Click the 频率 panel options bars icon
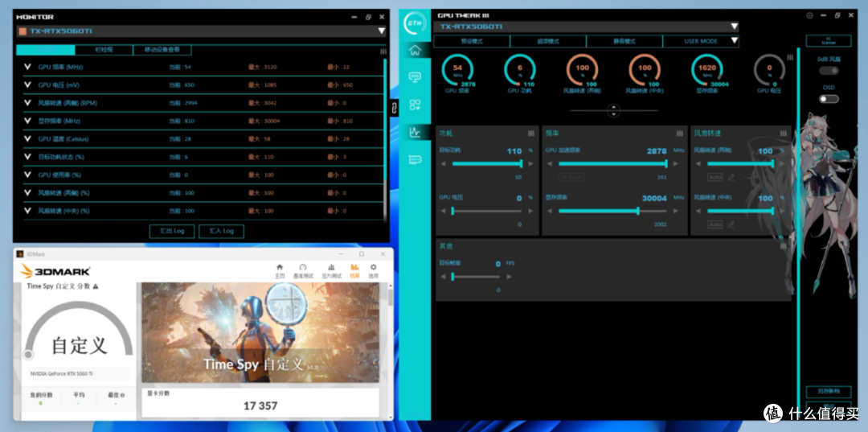The height and width of the screenshot is (432, 868). click(680, 134)
